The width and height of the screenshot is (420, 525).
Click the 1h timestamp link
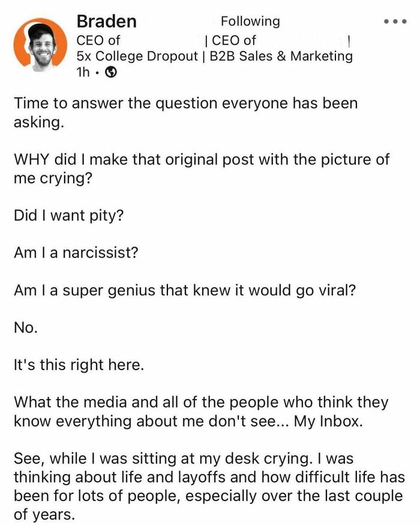pyautogui.click(x=84, y=73)
